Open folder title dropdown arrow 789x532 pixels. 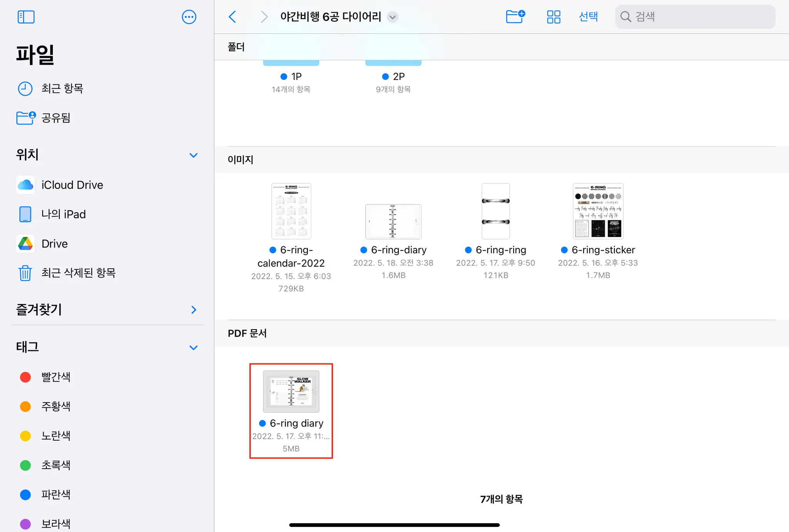(x=393, y=17)
